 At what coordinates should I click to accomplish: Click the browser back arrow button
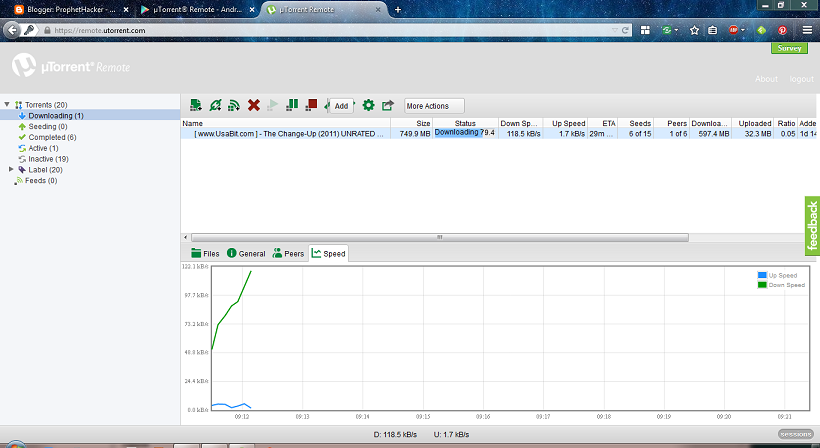12,30
